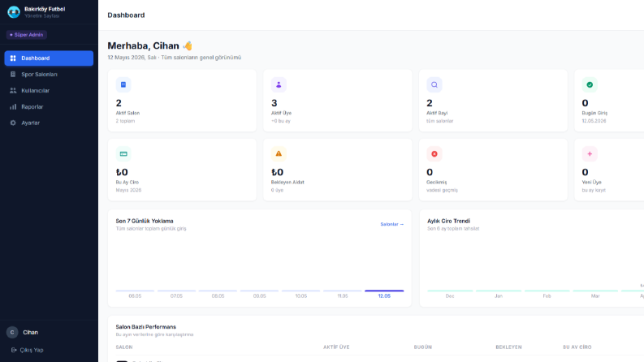The image size is (644, 362).
Task: Click the Spor Salonları building icon
Action: [13, 75]
